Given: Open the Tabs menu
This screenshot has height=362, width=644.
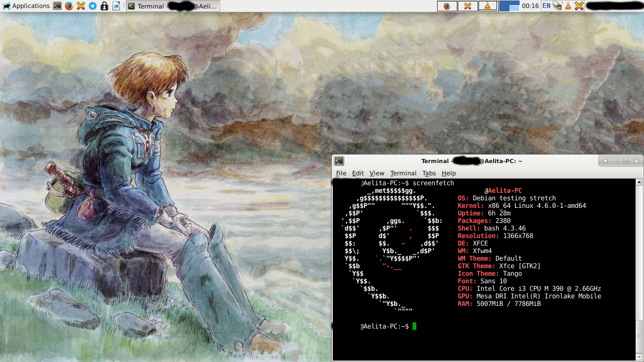Looking at the screenshot, I should (x=429, y=173).
